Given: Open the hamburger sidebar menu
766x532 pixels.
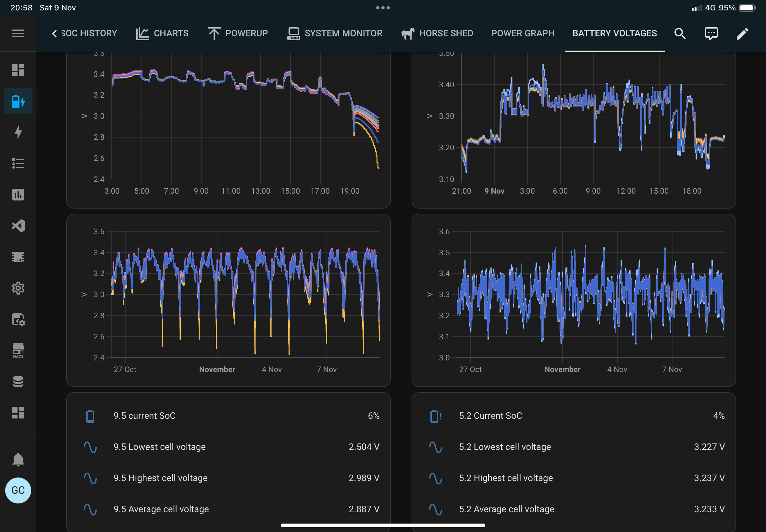Looking at the screenshot, I should [18, 33].
